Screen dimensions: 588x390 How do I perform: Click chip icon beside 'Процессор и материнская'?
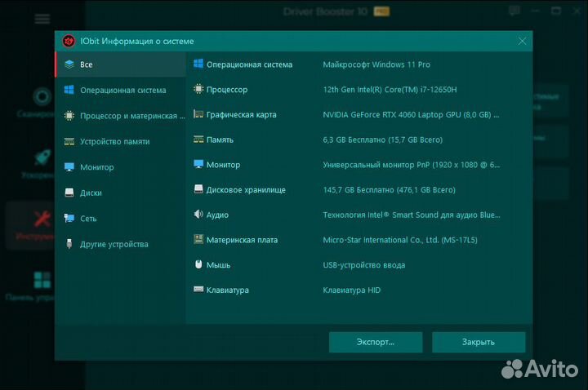point(69,116)
